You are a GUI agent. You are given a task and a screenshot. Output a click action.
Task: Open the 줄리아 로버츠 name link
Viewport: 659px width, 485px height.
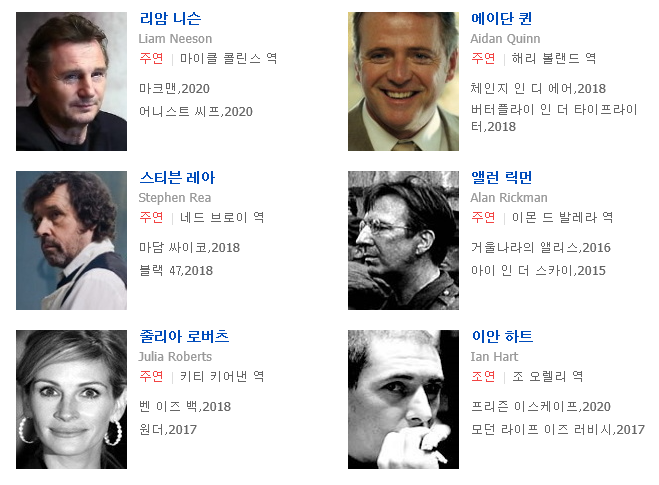pyautogui.click(x=184, y=337)
